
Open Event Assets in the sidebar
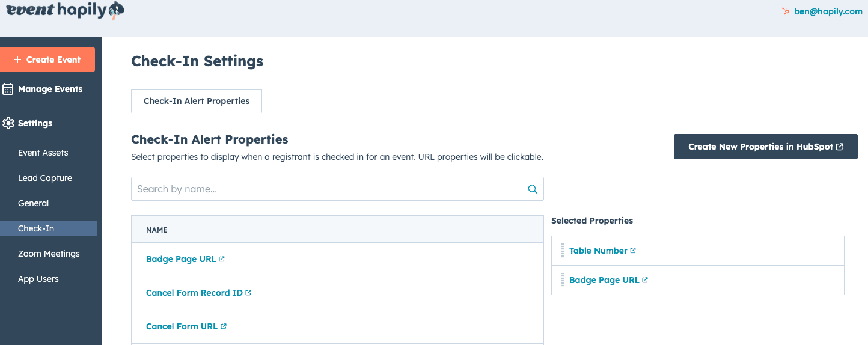(x=43, y=153)
